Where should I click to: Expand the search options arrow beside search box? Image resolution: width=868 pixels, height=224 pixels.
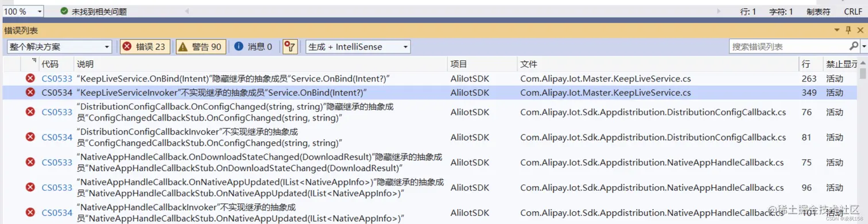coord(864,47)
